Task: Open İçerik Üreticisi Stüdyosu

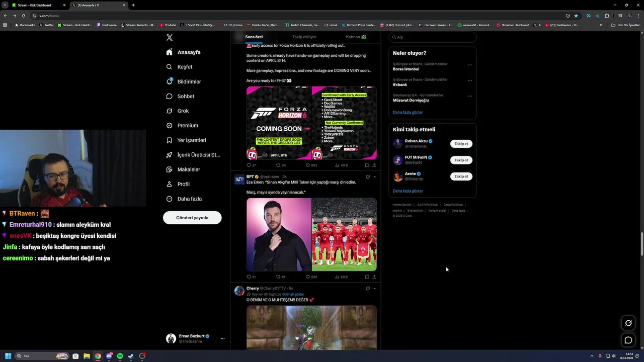Action: [x=193, y=155]
